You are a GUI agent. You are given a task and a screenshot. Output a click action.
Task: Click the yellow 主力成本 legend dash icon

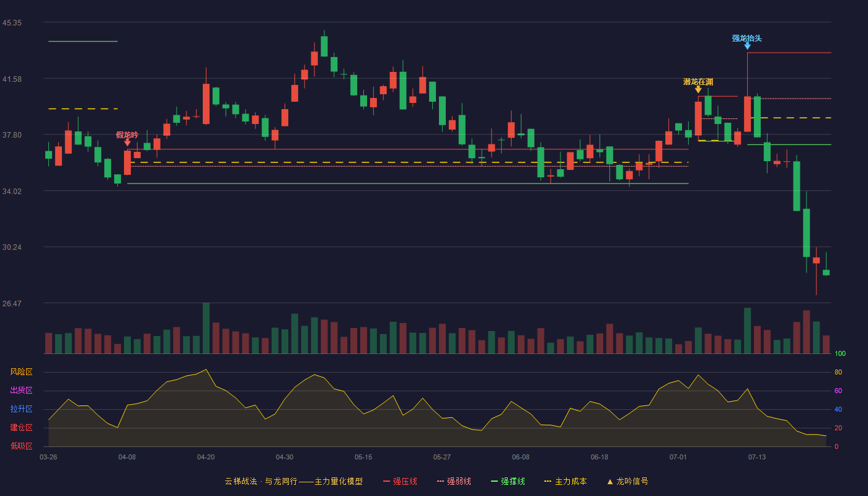click(548, 482)
